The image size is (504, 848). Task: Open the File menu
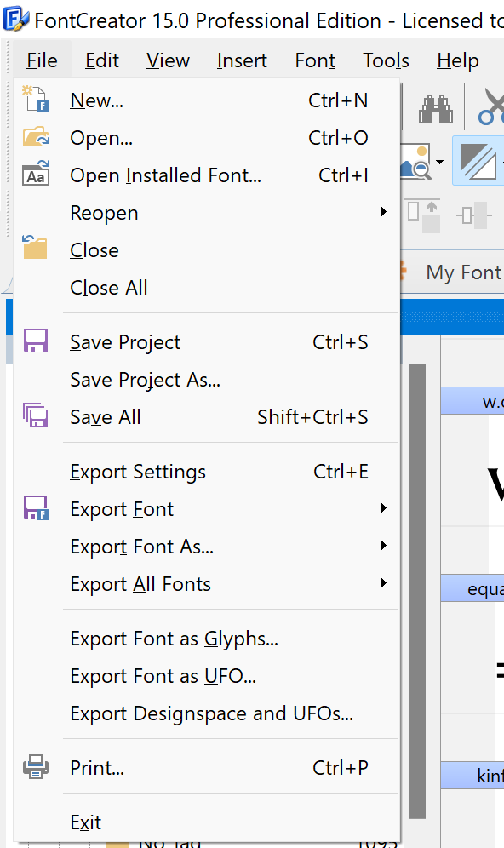tap(42, 60)
